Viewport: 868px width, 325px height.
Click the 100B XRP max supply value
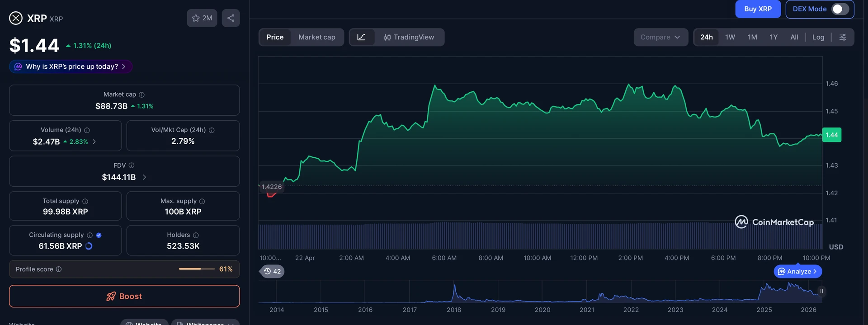coord(183,212)
